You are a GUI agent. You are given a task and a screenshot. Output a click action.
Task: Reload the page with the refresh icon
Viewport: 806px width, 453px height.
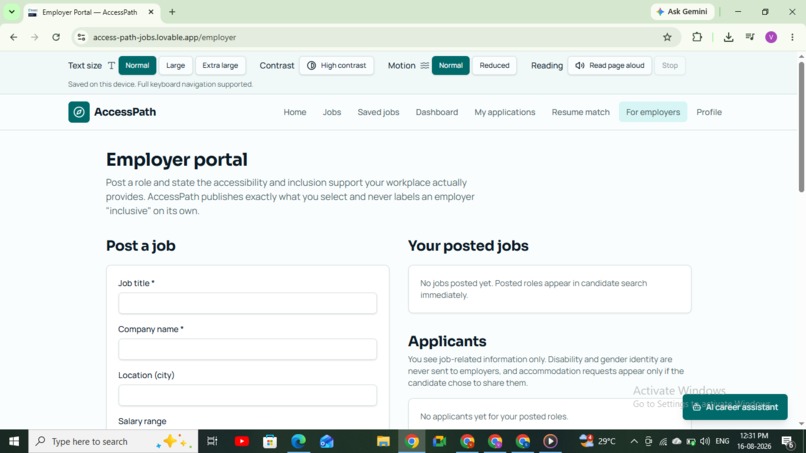click(x=56, y=37)
